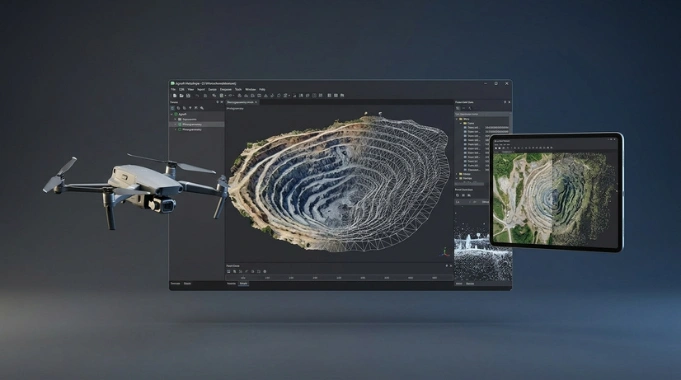Switch to second tab under Workspace panel
681x380 pixels.
click(187, 283)
